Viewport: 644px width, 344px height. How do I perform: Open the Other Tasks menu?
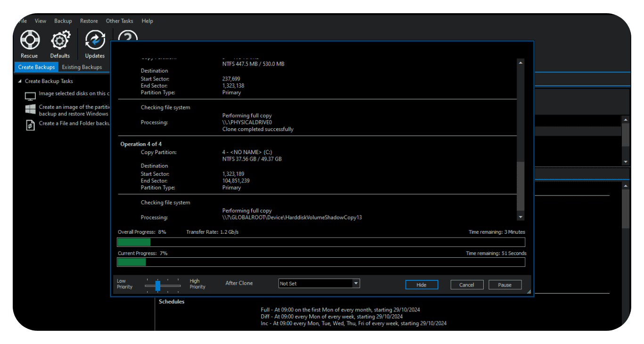[119, 21]
